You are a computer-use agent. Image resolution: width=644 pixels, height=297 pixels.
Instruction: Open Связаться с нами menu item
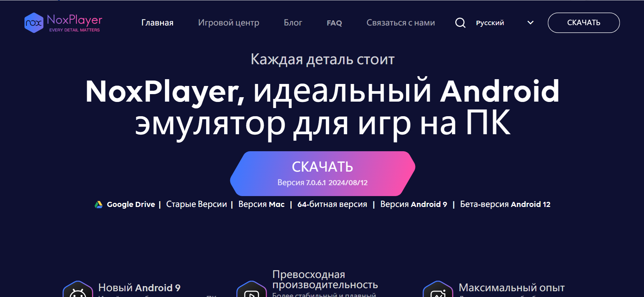(401, 23)
